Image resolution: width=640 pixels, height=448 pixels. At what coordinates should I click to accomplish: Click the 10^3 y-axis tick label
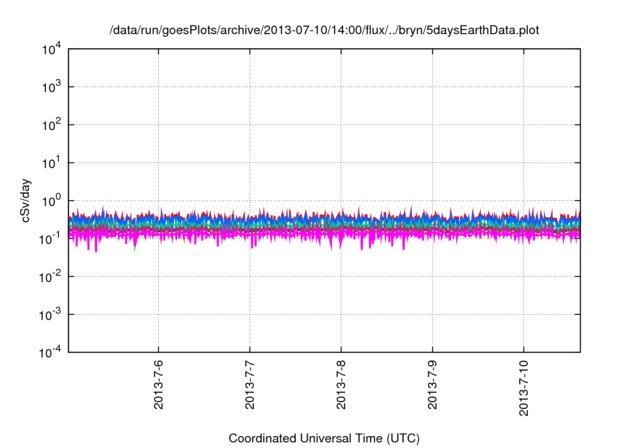tap(51, 87)
